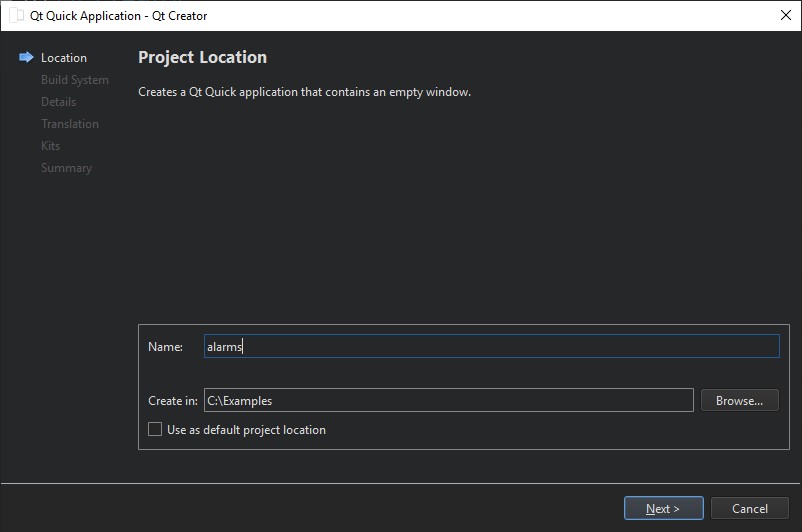This screenshot has height=532, width=802.
Task: Jump to the Translation wizard step
Action: coord(70,124)
